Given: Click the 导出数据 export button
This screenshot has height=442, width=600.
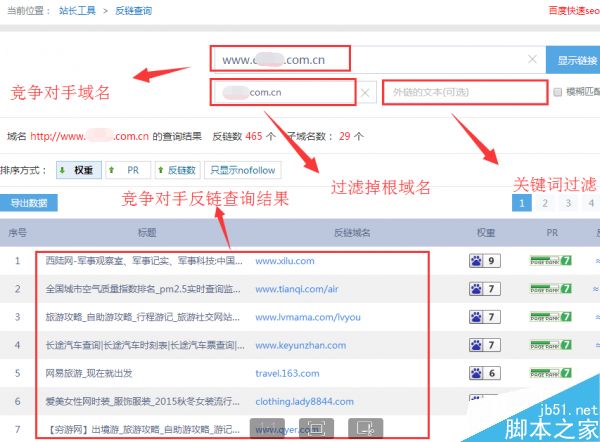Looking at the screenshot, I should 29,203.
